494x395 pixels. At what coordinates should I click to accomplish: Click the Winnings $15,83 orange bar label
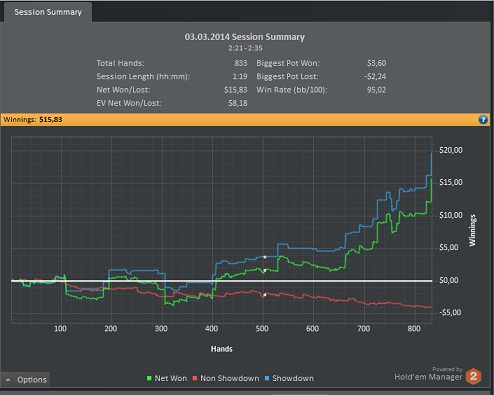[33, 119]
